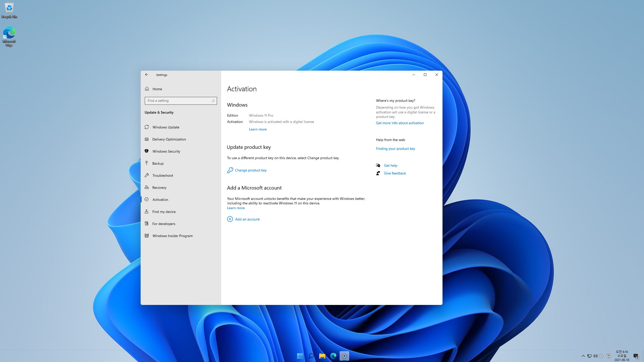
Task: Open the notification center icon
Action: 636,356
